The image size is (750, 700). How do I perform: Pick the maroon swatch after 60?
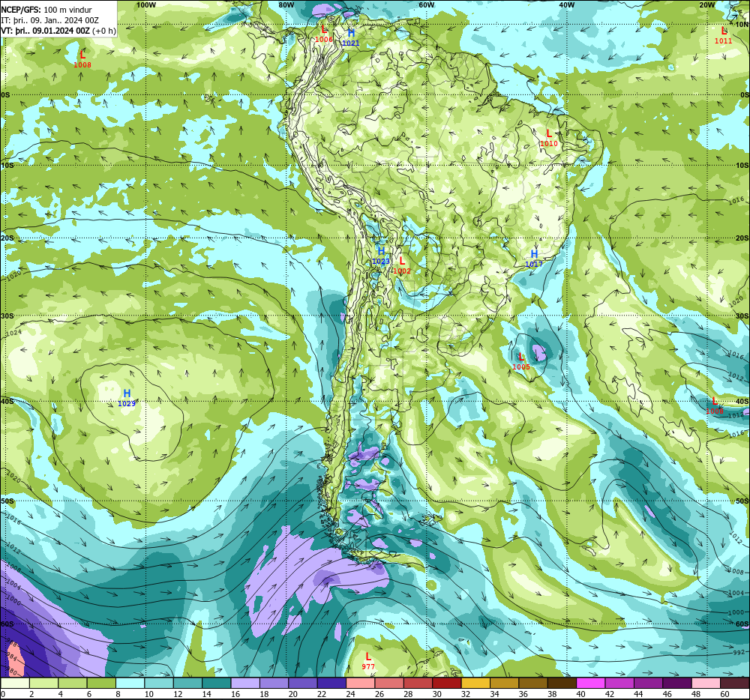point(735,684)
